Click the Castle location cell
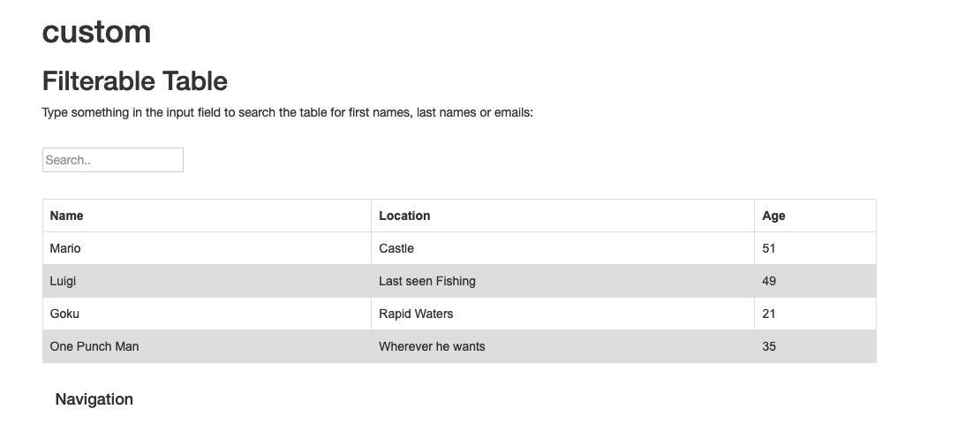 click(396, 248)
